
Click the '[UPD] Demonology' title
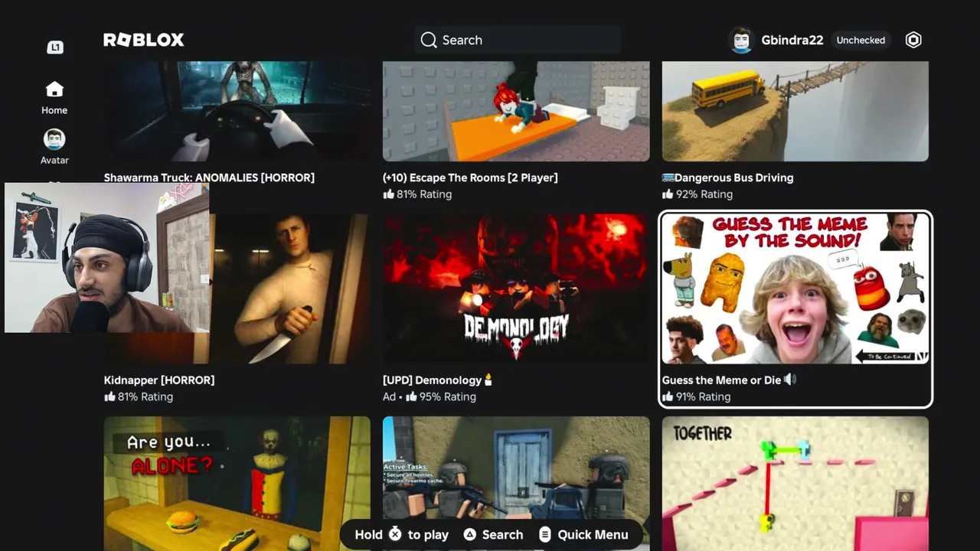click(432, 380)
